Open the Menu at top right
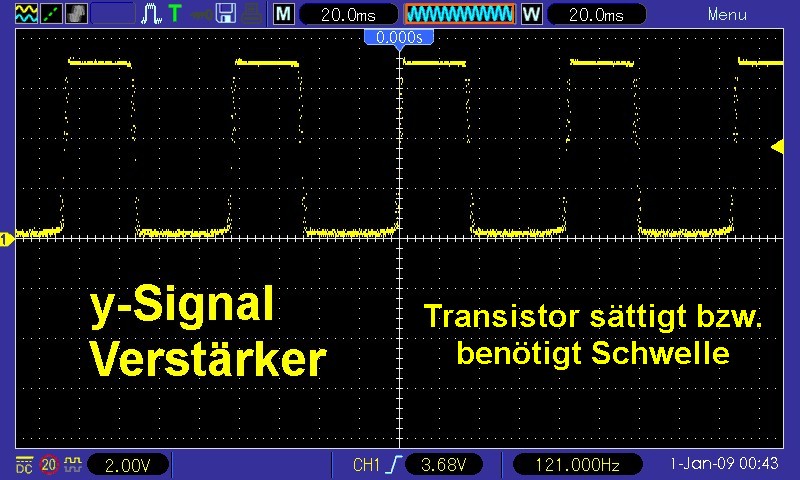 pos(726,14)
